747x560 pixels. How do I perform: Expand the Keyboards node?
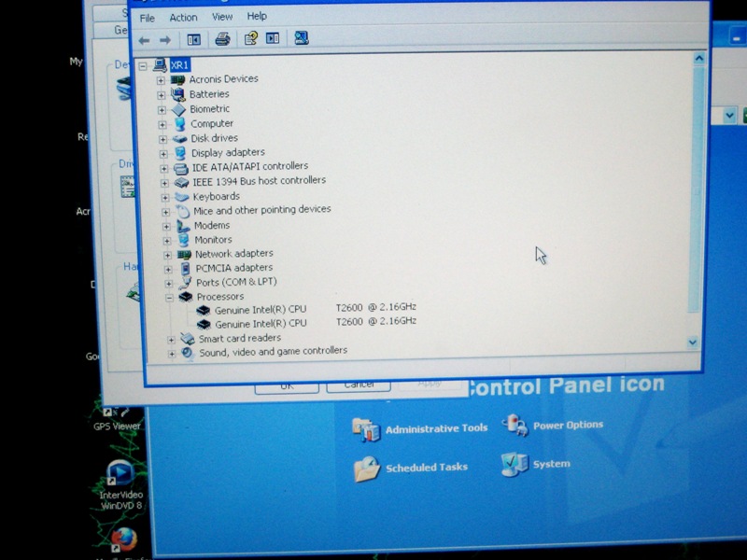165,198
